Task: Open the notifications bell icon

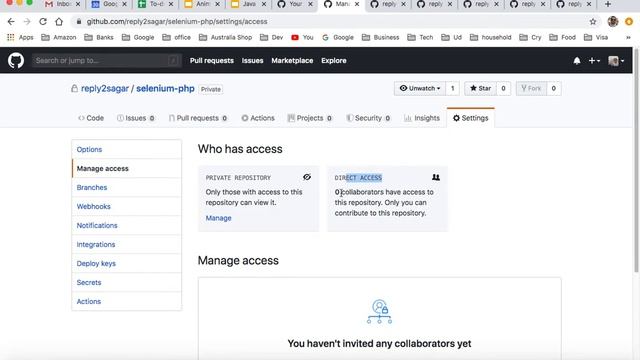Action: 577,61
